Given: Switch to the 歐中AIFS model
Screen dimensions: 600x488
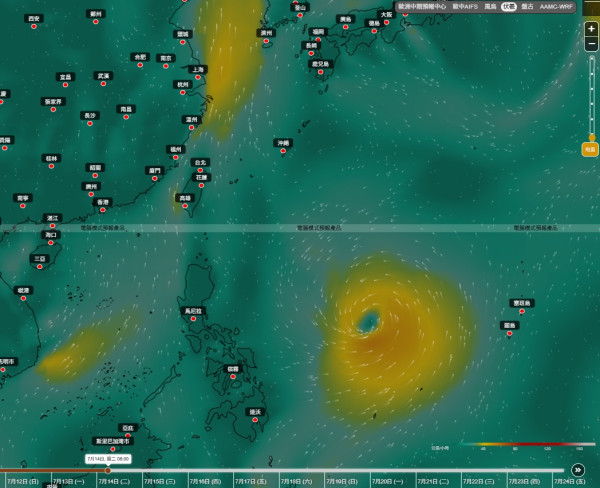Looking at the screenshot, I should pos(465,7).
